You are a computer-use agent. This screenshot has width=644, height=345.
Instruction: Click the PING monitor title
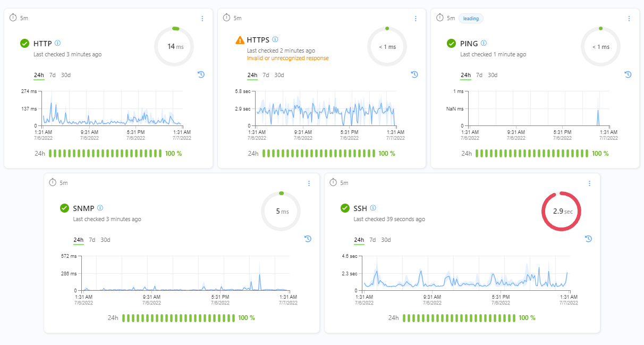pyautogui.click(x=469, y=44)
